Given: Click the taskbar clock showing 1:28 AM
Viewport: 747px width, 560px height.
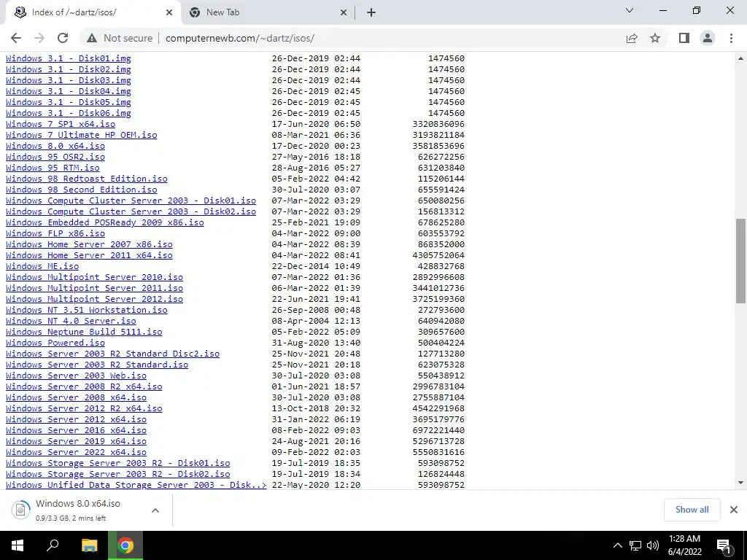Looking at the screenshot, I should tap(684, 545).
